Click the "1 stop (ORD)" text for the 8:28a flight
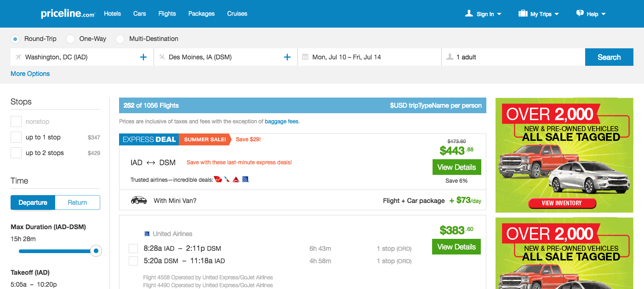 394,249
